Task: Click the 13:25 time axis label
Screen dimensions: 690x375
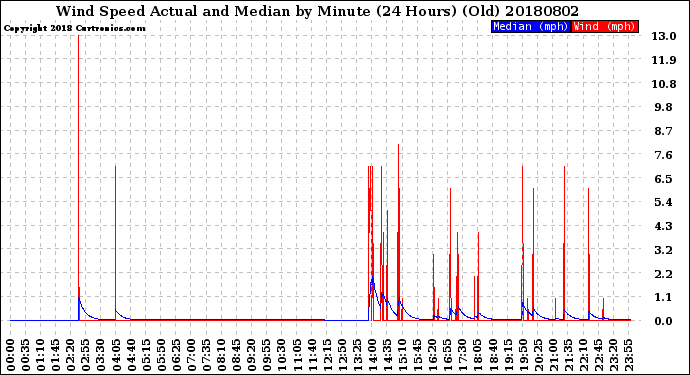Action: click(358, 355)
